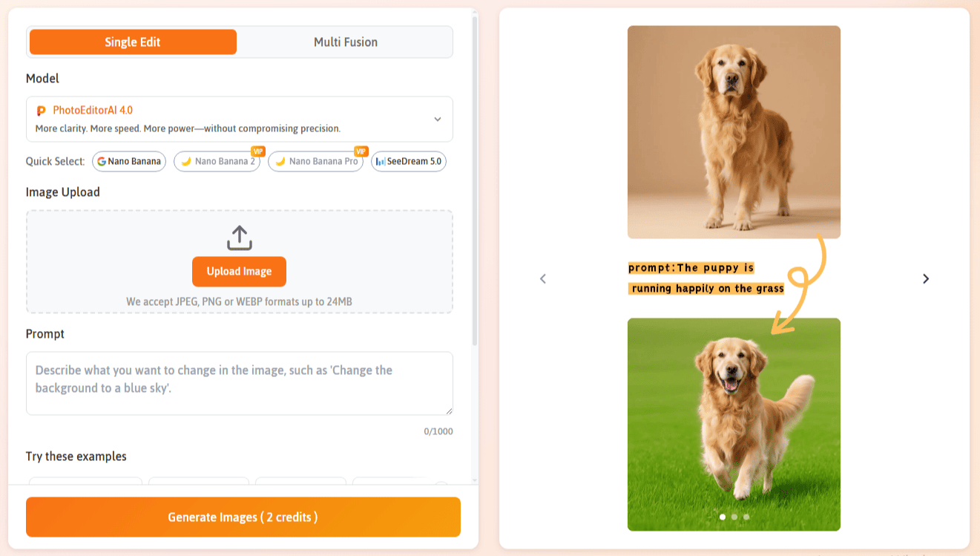Click Generate Images (2 credits) button
Viewport: 980px width, 556px height.
coord(243,517)
